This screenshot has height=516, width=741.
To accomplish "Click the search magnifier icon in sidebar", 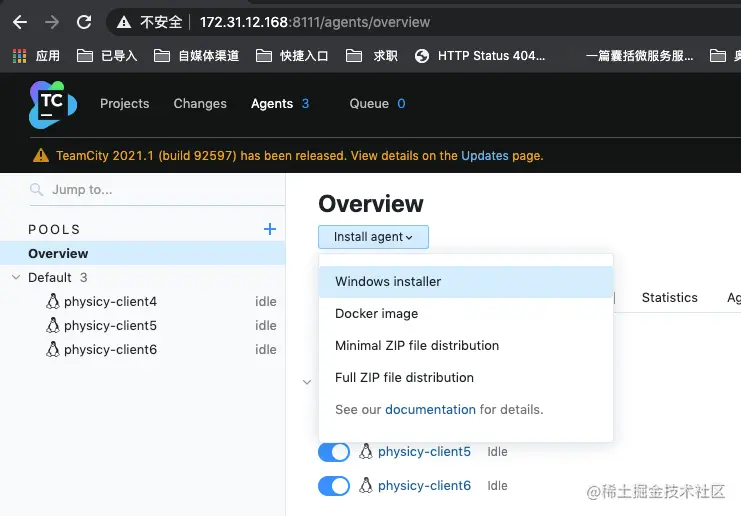I will 36,189.
